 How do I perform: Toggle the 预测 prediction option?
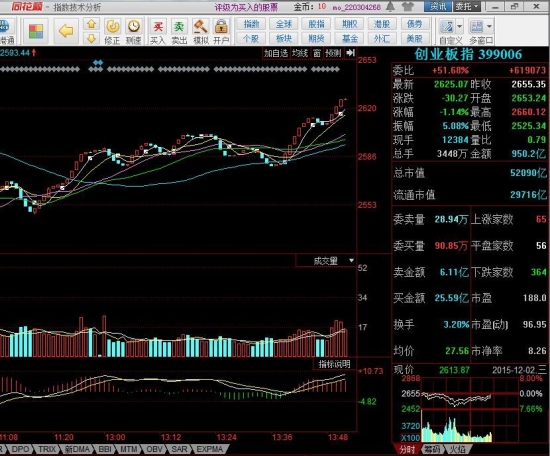[x=333, y=53]
